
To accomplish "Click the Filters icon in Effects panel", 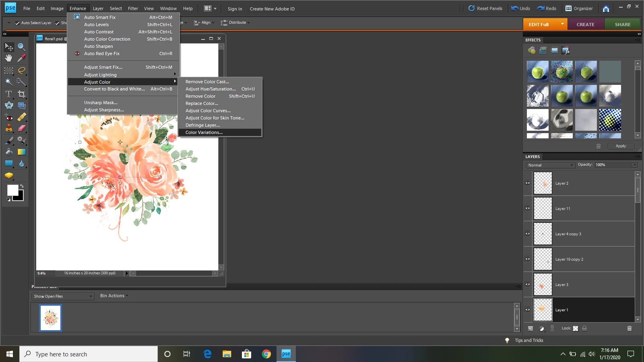I will point(532,50).
